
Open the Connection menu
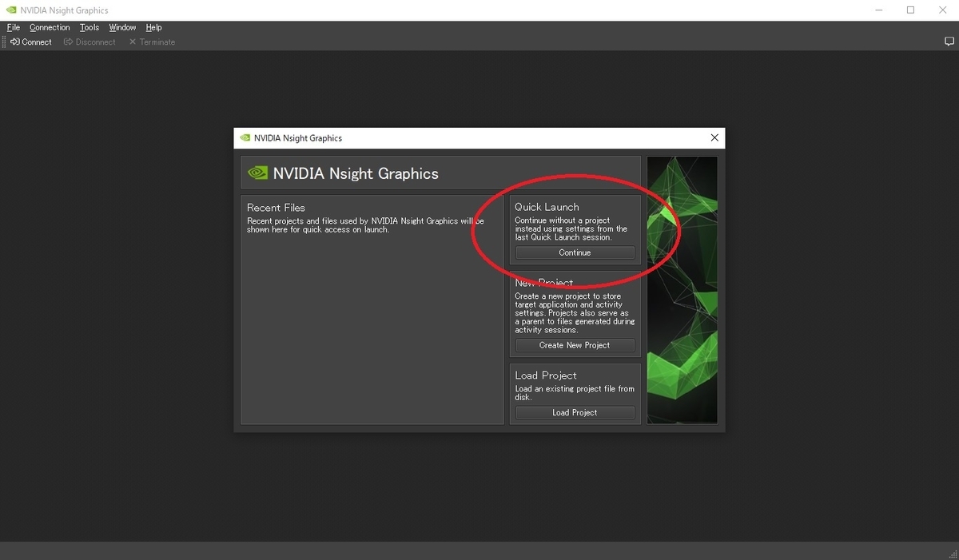coord(50,27)
